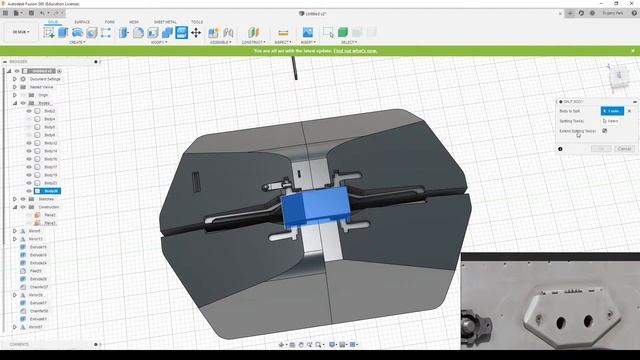The height and width of the screenshot is (360, 640).
Task: Open the Create dropdown menu
Action: (77, 42)
